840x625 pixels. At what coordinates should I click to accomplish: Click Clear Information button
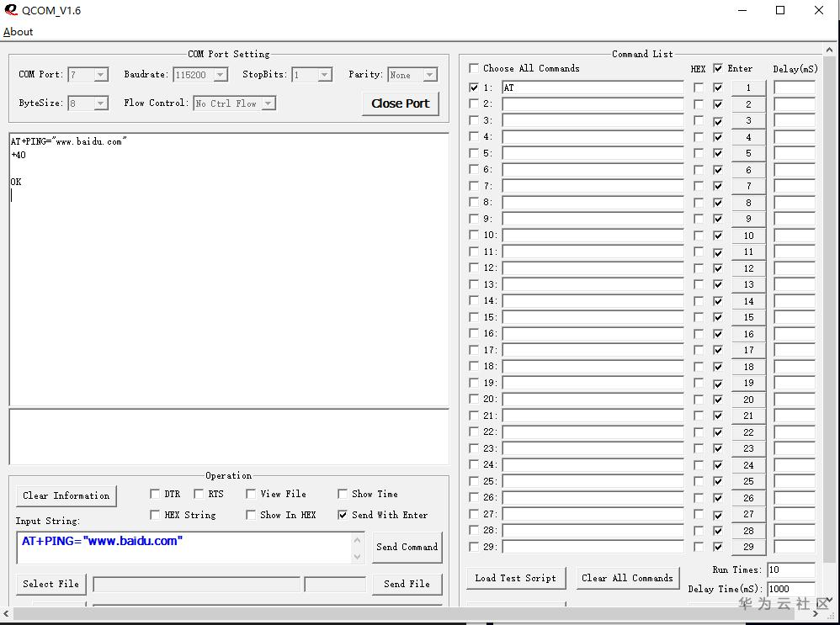[66, 496]
